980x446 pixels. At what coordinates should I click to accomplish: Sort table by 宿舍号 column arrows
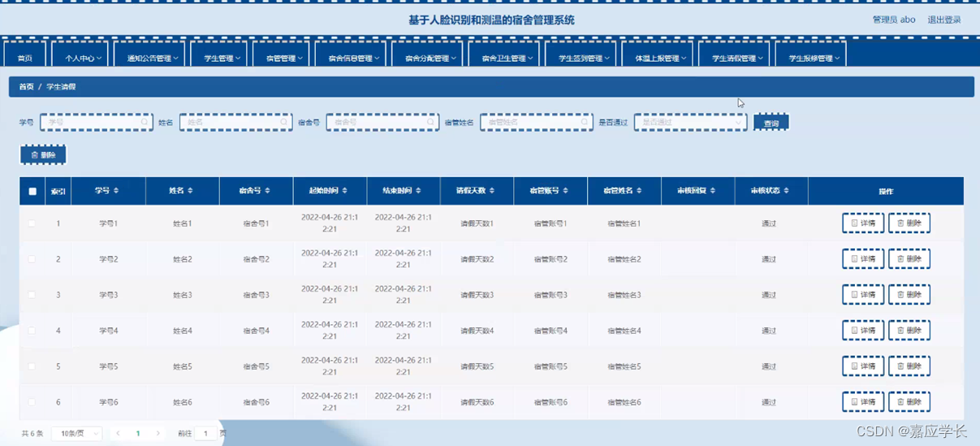tap(268, 191)
